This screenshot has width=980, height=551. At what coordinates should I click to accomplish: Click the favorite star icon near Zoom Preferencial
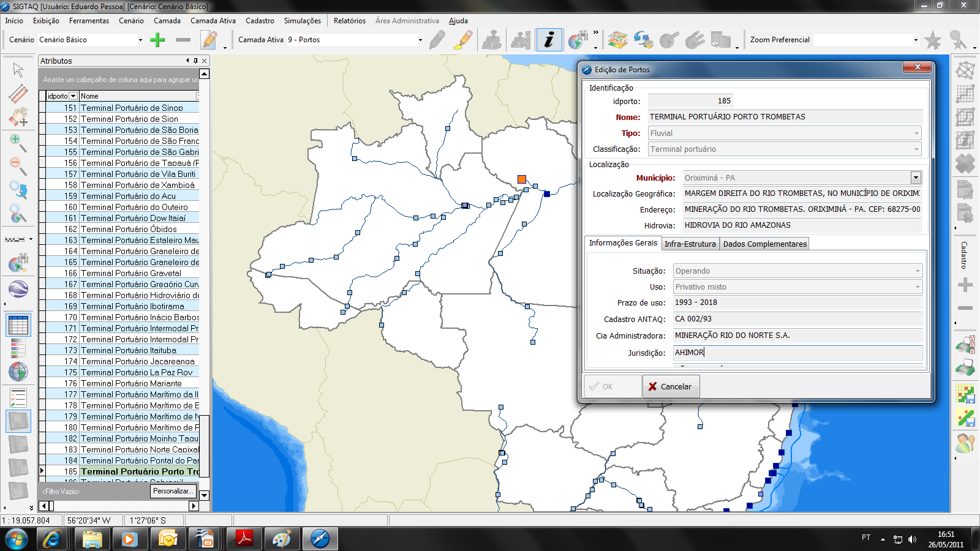(932, 40)
